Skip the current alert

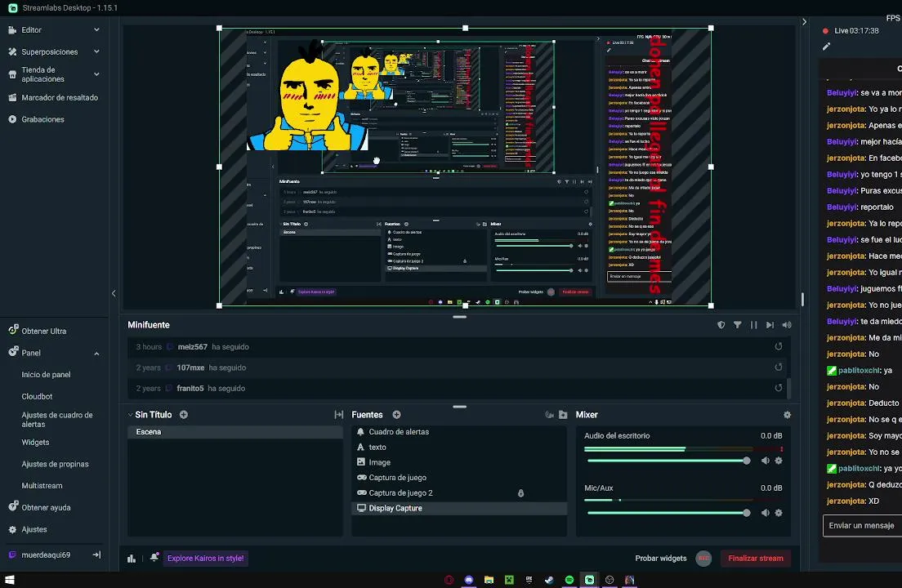[770, 325]
